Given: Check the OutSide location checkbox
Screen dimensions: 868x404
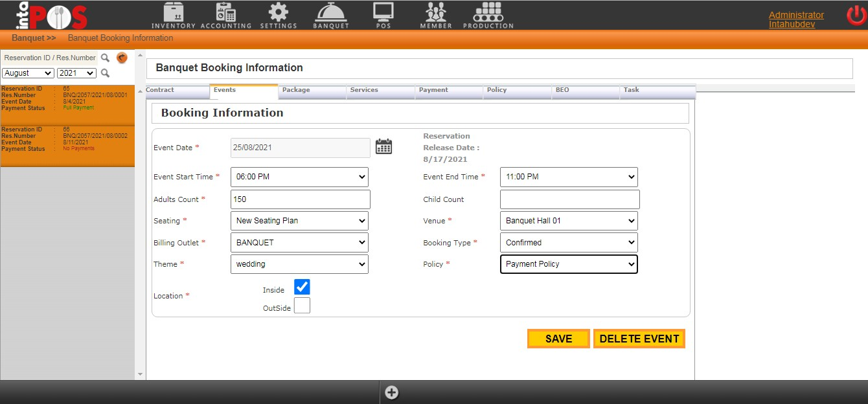Looking at the screenshot, I should click(302, 306).
